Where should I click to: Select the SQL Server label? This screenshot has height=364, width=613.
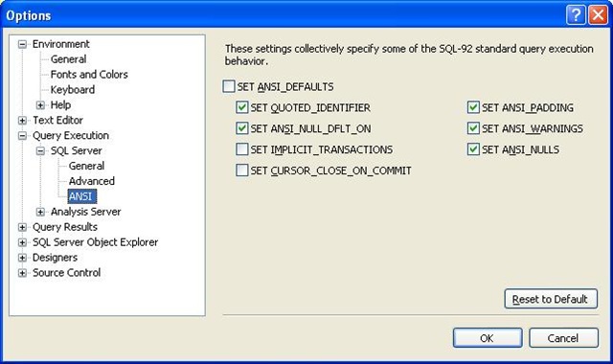click(x=77, y=150)
